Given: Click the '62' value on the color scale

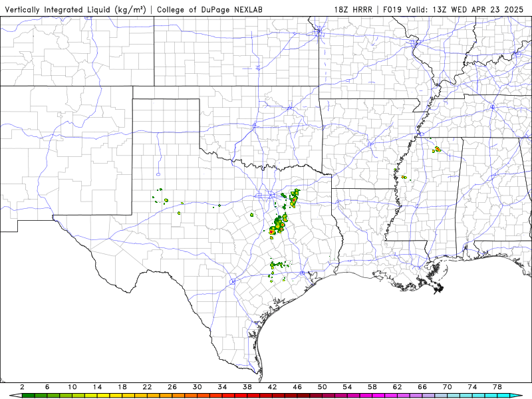Looking at the screenshot, I should pyautogui.click(x=397, y=387).
